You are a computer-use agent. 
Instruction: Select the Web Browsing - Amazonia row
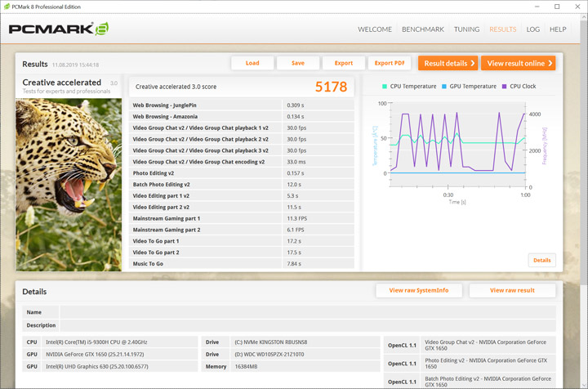tap(242, 117)
